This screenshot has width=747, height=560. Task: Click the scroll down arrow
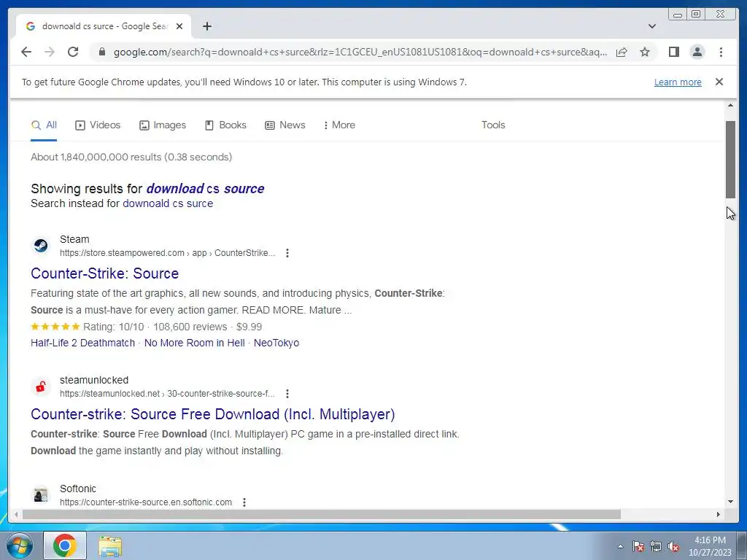coord(730,502)
